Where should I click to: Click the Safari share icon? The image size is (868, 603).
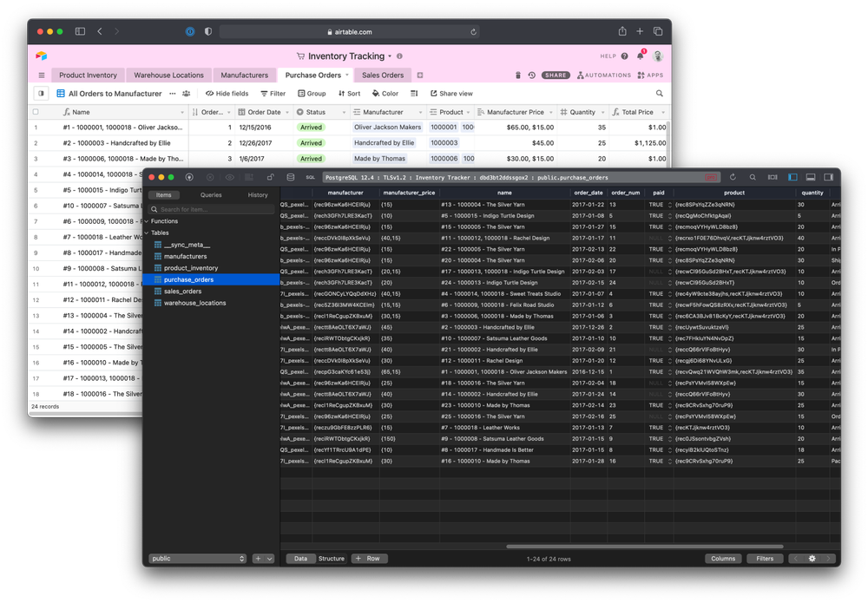point(622,31)
